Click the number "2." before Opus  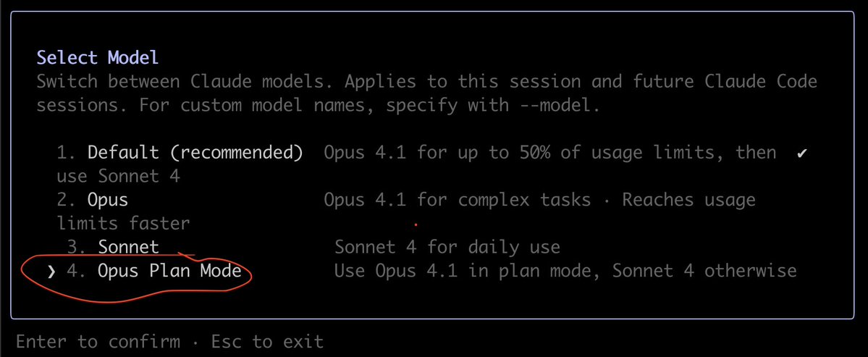click(67, 199)
